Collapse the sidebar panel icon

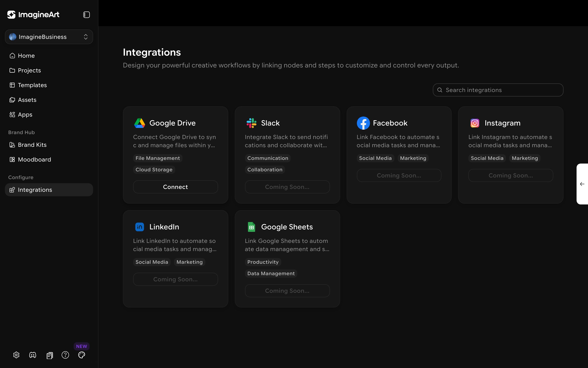coord(87,15)
